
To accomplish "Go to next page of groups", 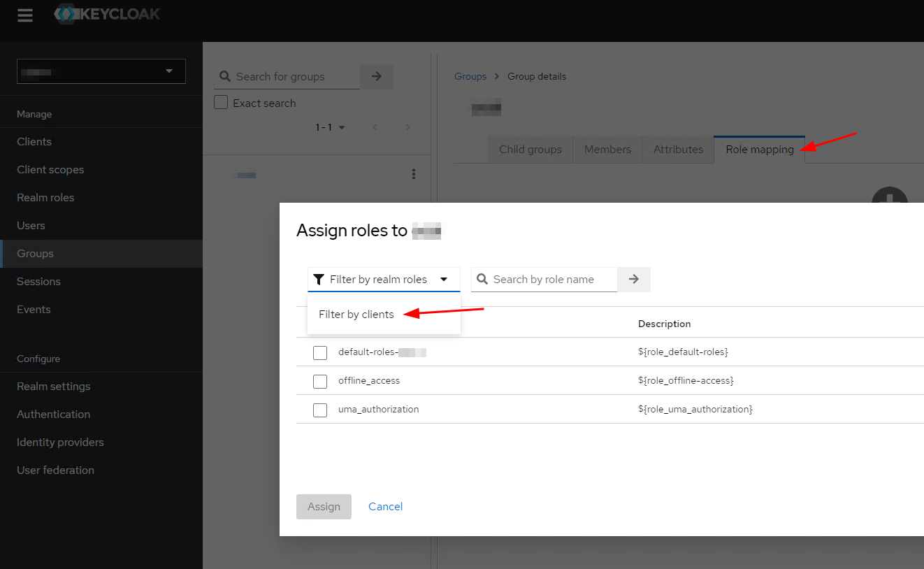I will [408, 127].
